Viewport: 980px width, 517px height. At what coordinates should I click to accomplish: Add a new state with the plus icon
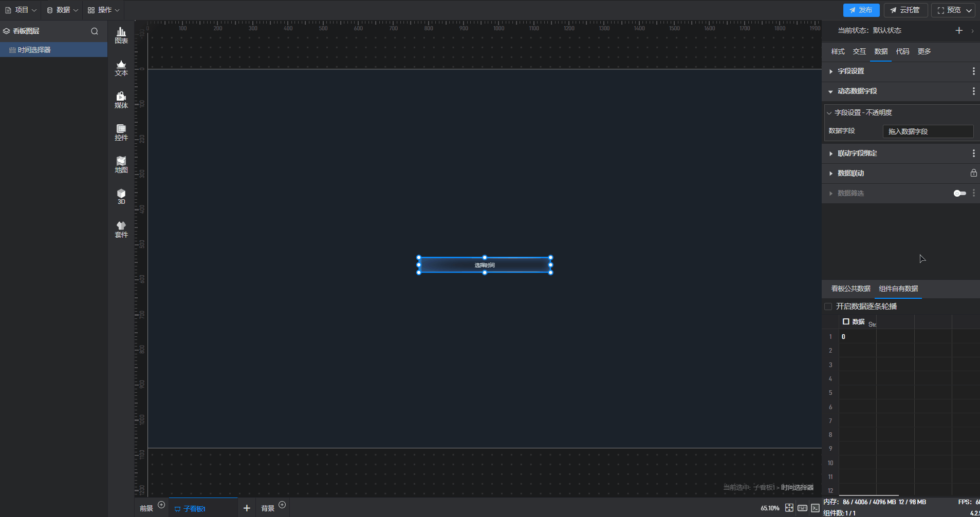[x=959, y=31]
